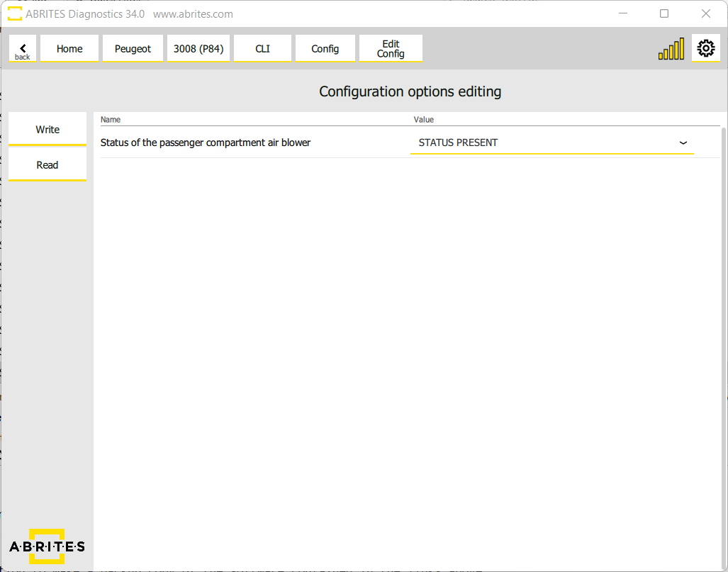Click the Abrites logo in the title bar

[14, 14]
